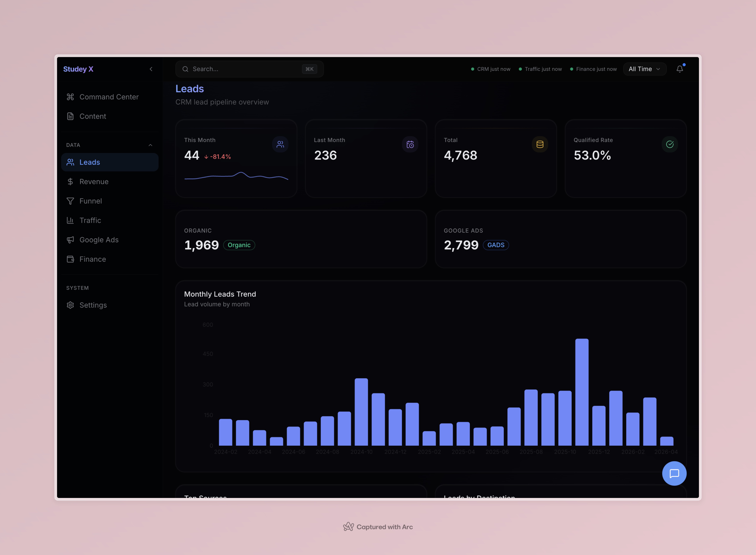756x555 pixels.
Task: Go to the Revenue page
Action: click(x=94, y=182)
